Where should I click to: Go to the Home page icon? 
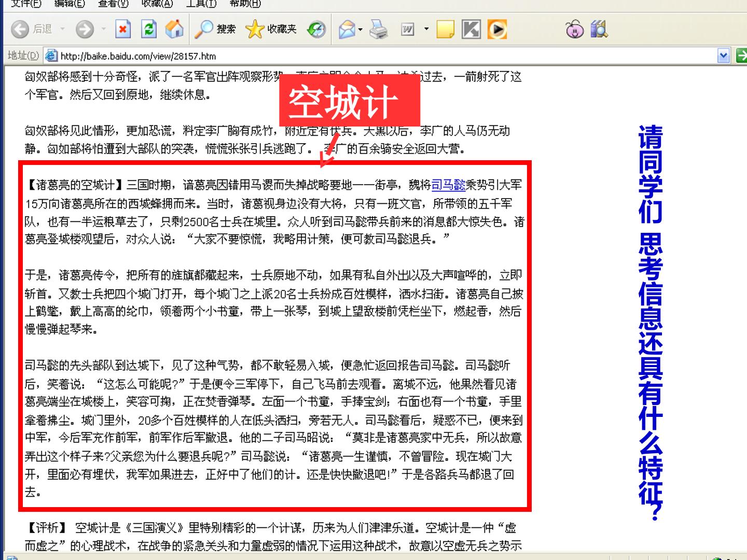pyautogui.click(x=174, y=29)
